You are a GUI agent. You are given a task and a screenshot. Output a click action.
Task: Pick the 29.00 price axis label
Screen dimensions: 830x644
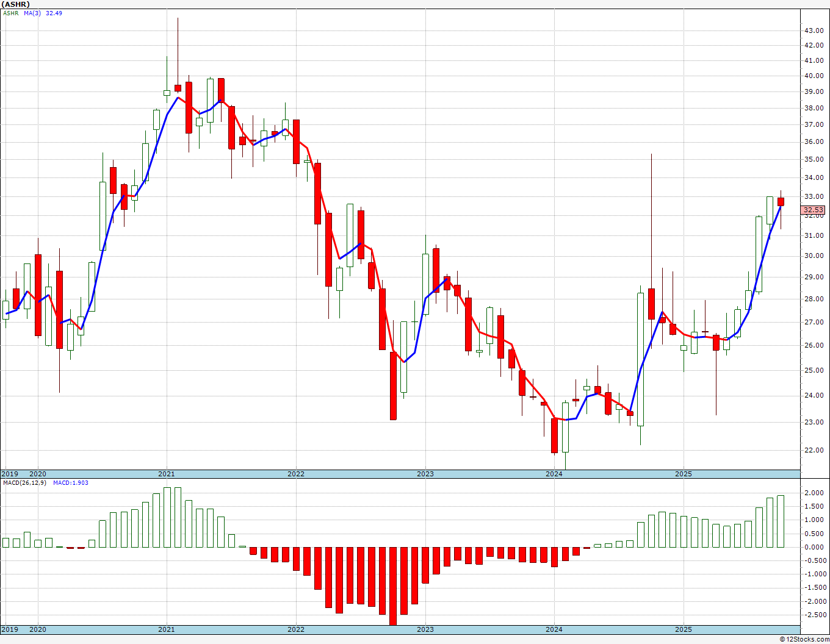(814, 277)
